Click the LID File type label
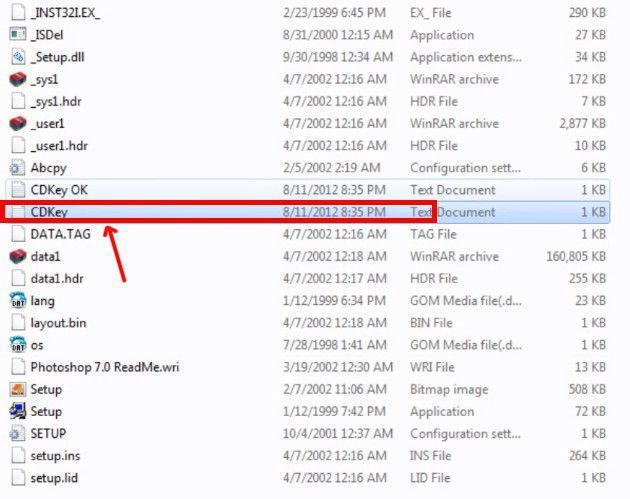The height and width of the screenshot is (499, 630). (430, 478)
